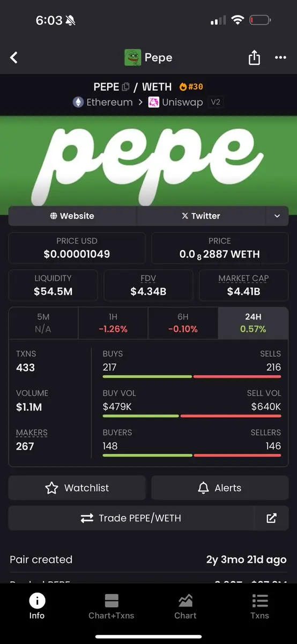Viewport: 297px width, 644px height.
Task: Open the Website link button
Action: pos(72,216)
